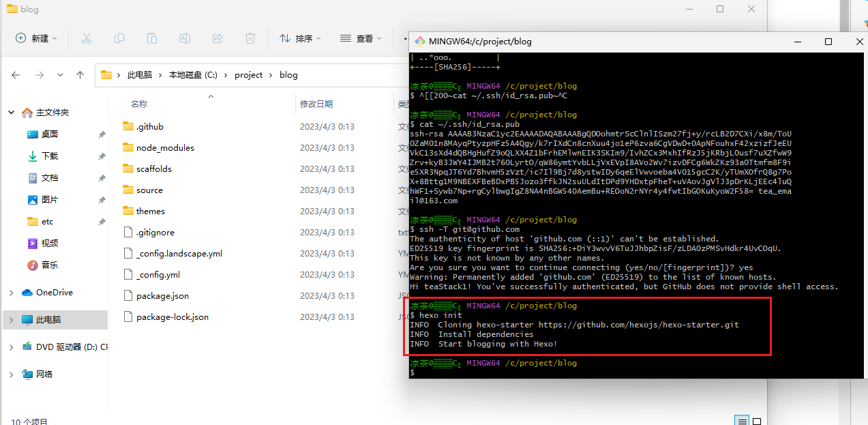Open the 排序 (Sort) dropdown
Image resolution: width=868 pixels, height=425 pixels.
coord(299,38)
